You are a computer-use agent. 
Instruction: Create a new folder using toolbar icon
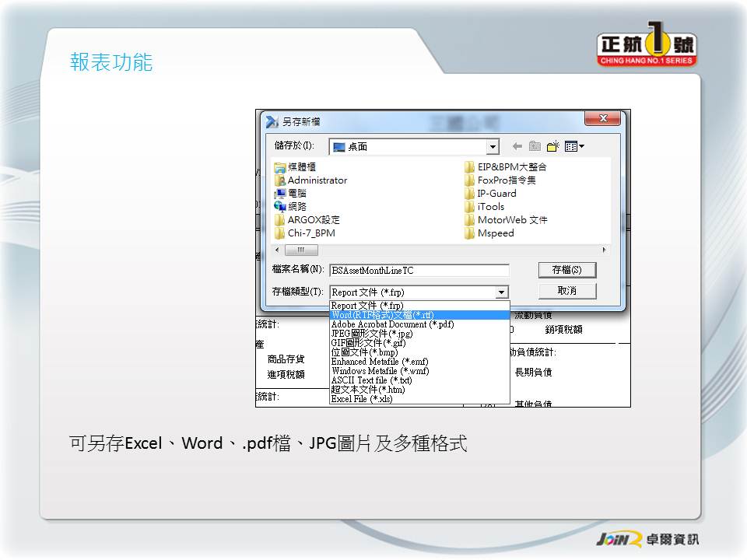[x=553, y=146]
